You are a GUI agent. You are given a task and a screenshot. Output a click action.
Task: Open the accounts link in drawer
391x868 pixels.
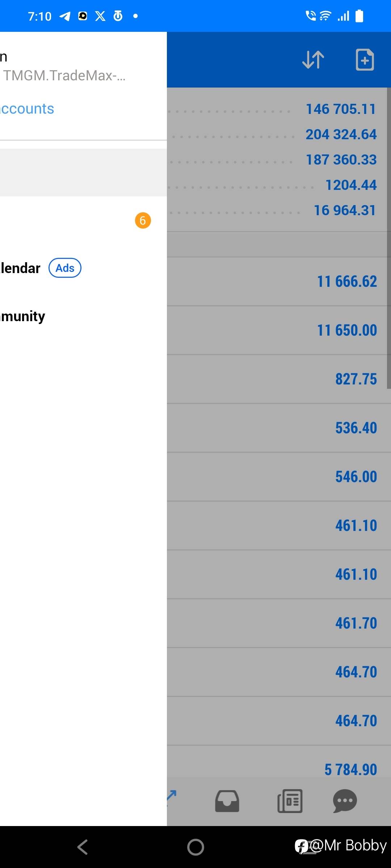coord(27,109)
